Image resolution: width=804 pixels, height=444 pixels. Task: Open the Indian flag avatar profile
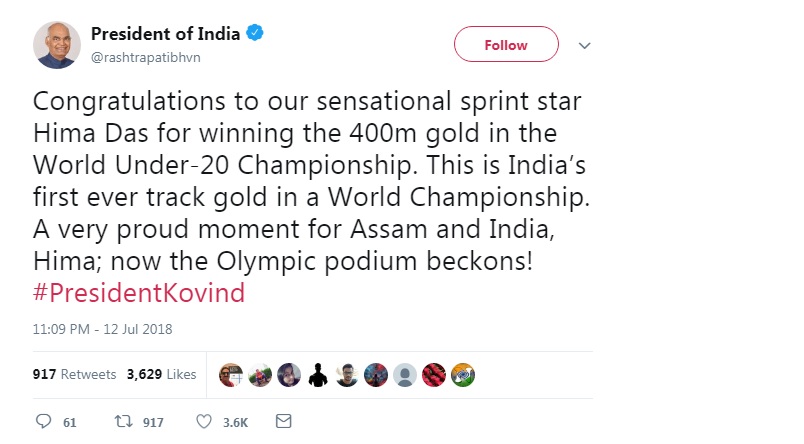click(x=463, y=375)
